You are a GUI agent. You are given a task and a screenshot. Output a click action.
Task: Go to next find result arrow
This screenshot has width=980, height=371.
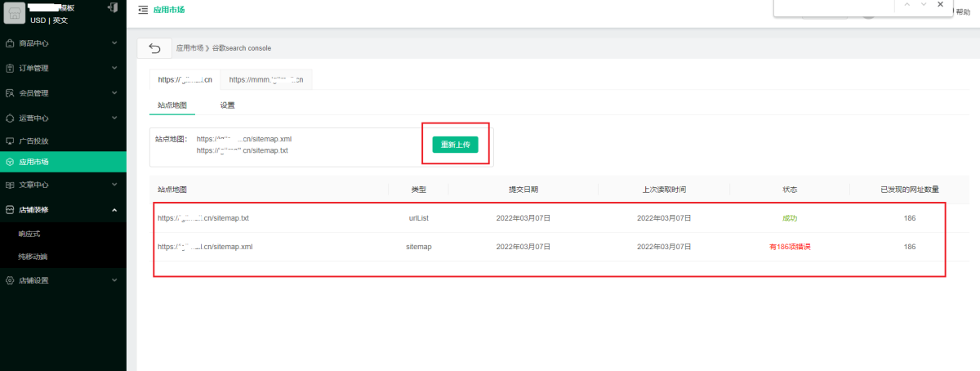pyautogui.click(x=923, y=5)
